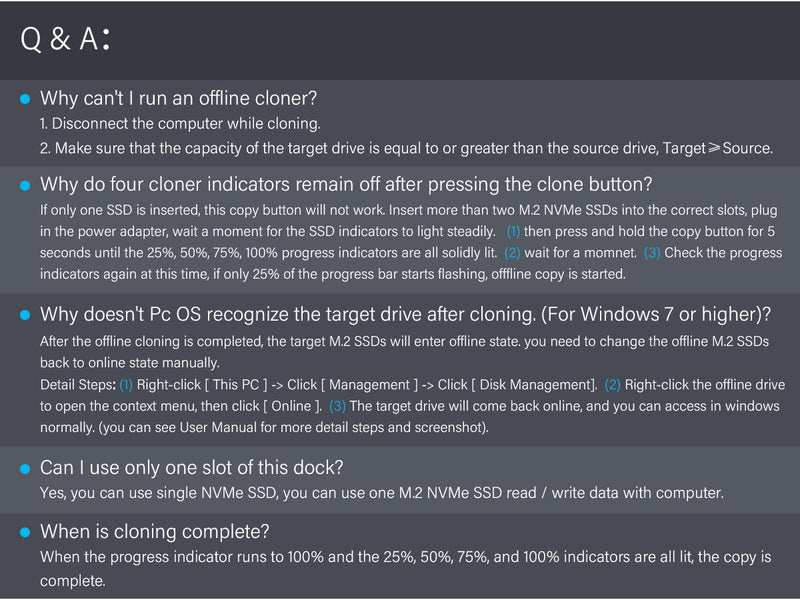Image resolution: width=800 pixels, height=600 pixels.
Task: Click blue (1) marker before 'Right-click [ This PC ]'
Action: coord(126,385)
